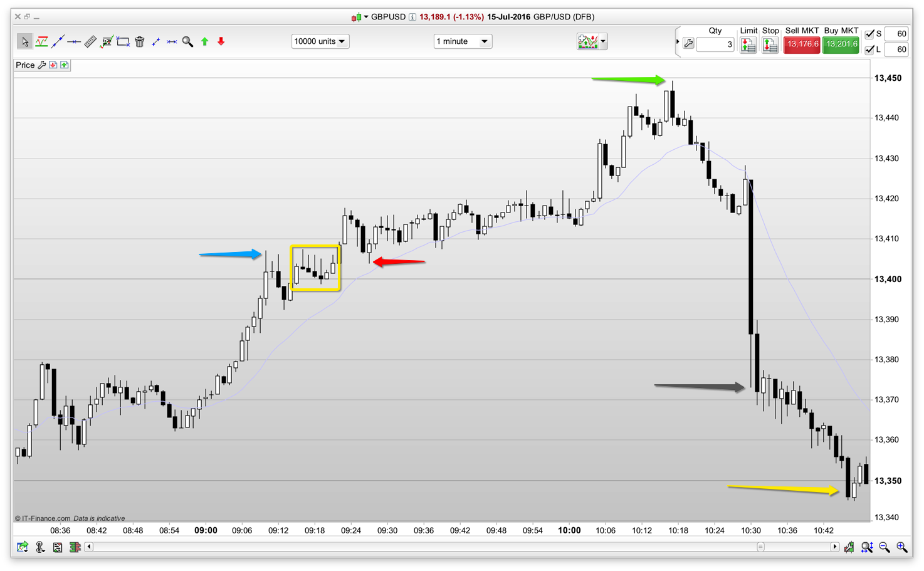924x571 pixels.
Task: Click the zoom out icon below the chart
Action: point(885,547)
